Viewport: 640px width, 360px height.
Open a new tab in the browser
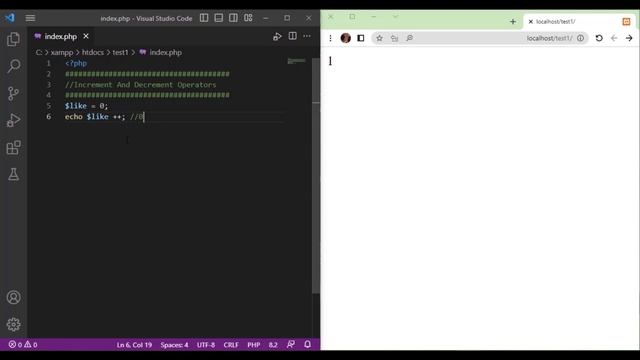tap(513, 22)
